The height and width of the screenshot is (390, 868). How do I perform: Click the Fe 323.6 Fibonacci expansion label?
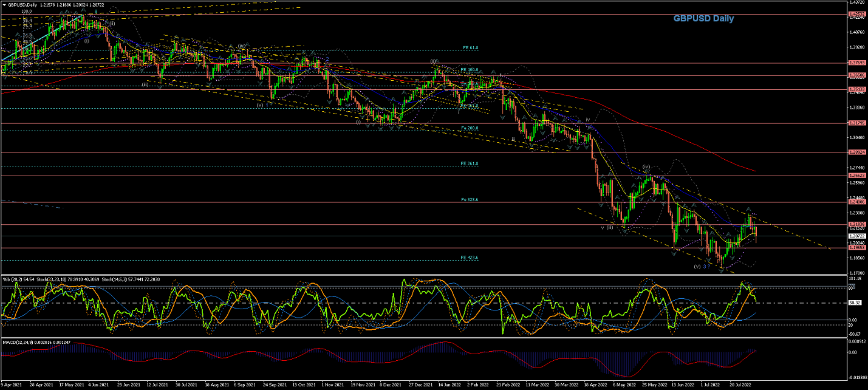(470, 199)
